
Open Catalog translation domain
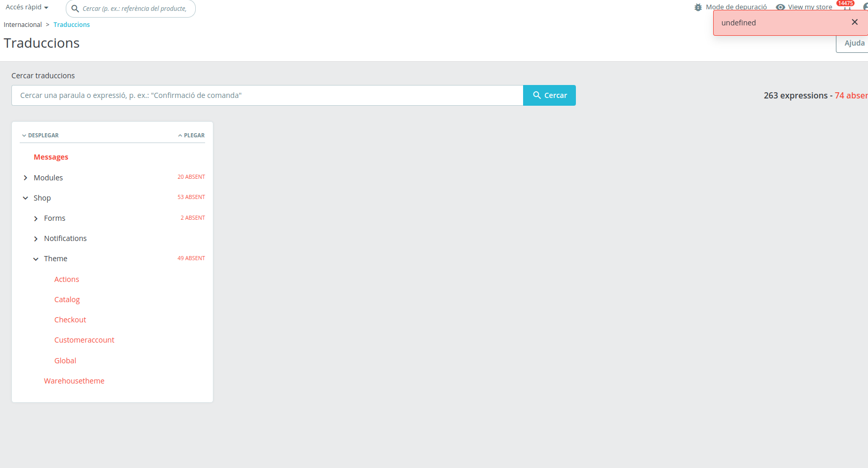(x=67, y=300)
